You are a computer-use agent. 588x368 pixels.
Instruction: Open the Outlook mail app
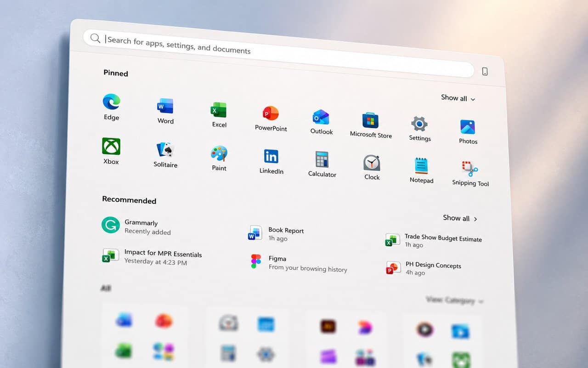[321, 118]
